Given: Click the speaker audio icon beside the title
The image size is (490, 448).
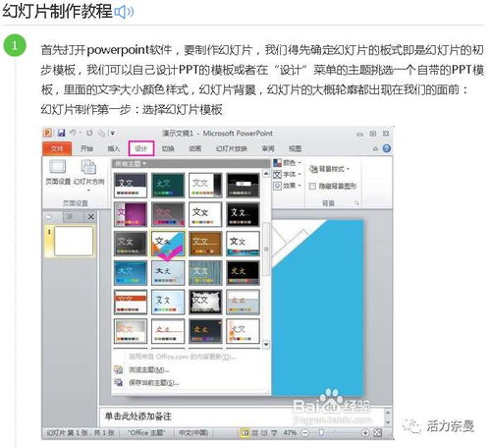Looking at the screenshot, I should pos(124,12).
